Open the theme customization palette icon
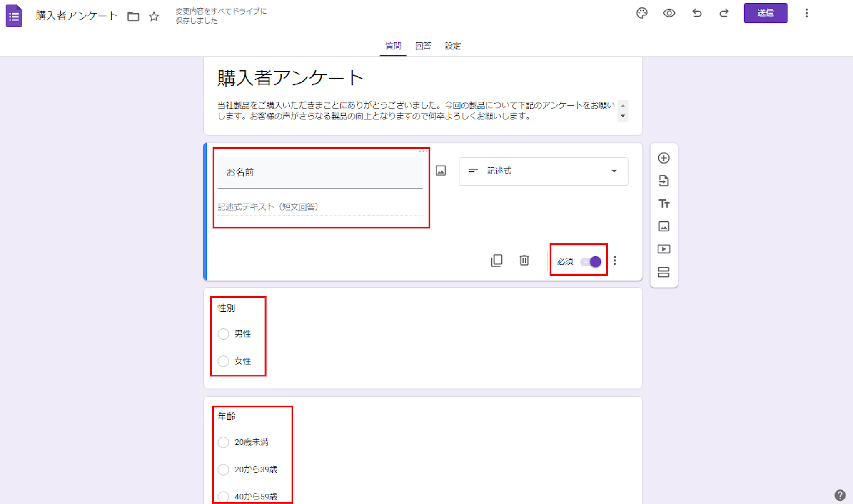This screenshot has width=853, height=504. tap(642, 13)
